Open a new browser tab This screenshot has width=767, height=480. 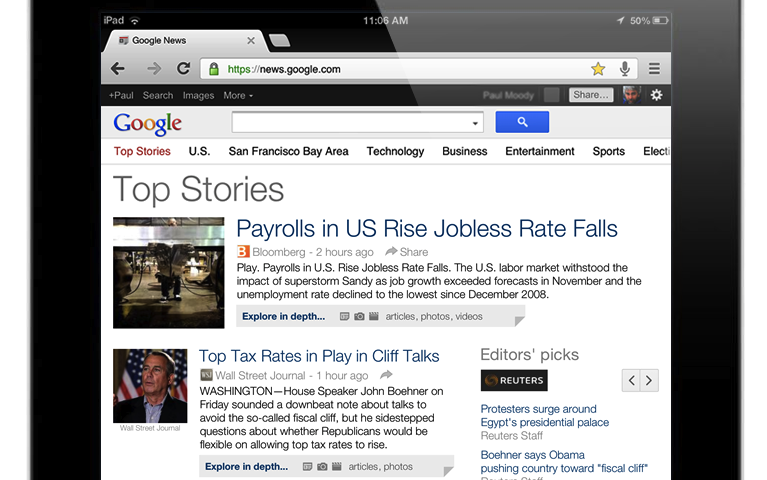tap(279, 41)
